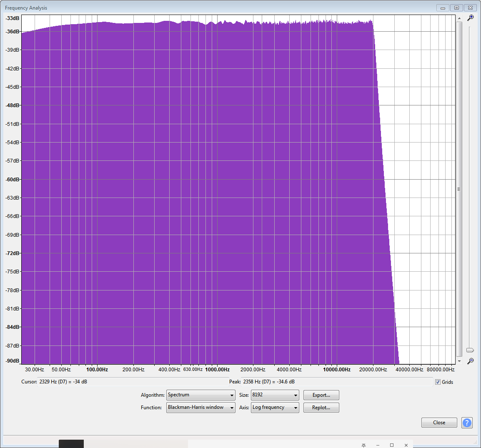Click the -90dB level axis label
Viewport: 481px width, 448px height.
click(x=12, y=360)
